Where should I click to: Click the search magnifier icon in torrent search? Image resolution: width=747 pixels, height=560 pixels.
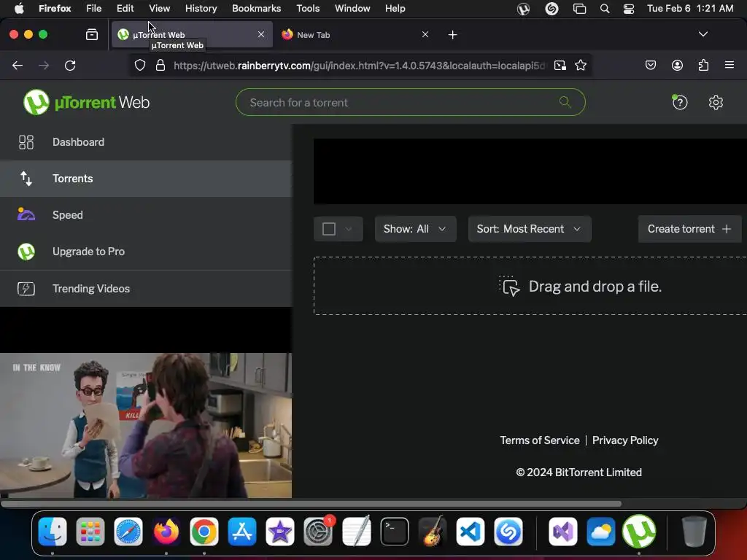pyautogui.click(x=565, y=102)
